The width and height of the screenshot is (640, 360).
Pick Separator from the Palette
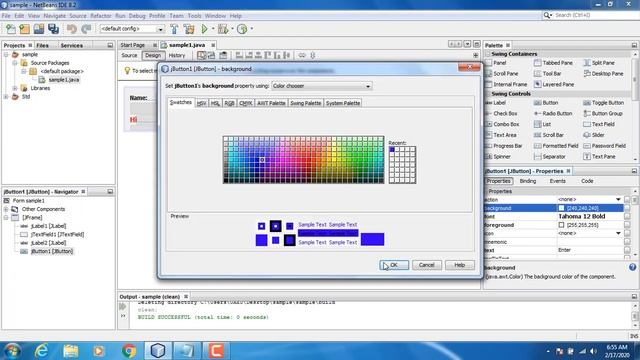click(549, 157)
